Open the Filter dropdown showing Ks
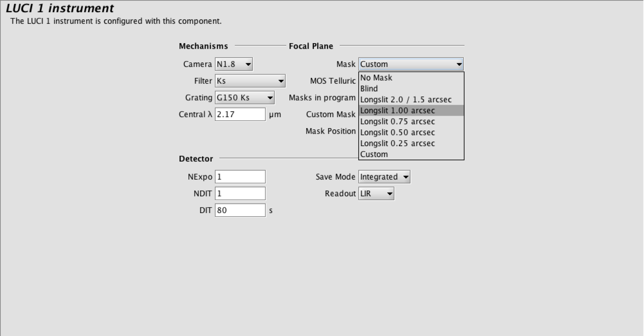644x336 pixels. (250, 81)
